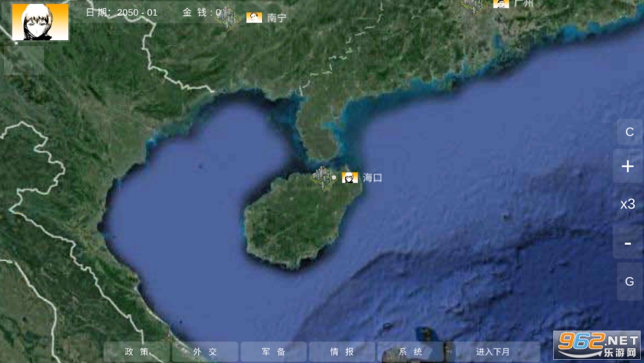The width and height of the screenshot is (644, 363).
Task: Click Nanning's leader flag portrait
Action: click(x=254, y=18)
